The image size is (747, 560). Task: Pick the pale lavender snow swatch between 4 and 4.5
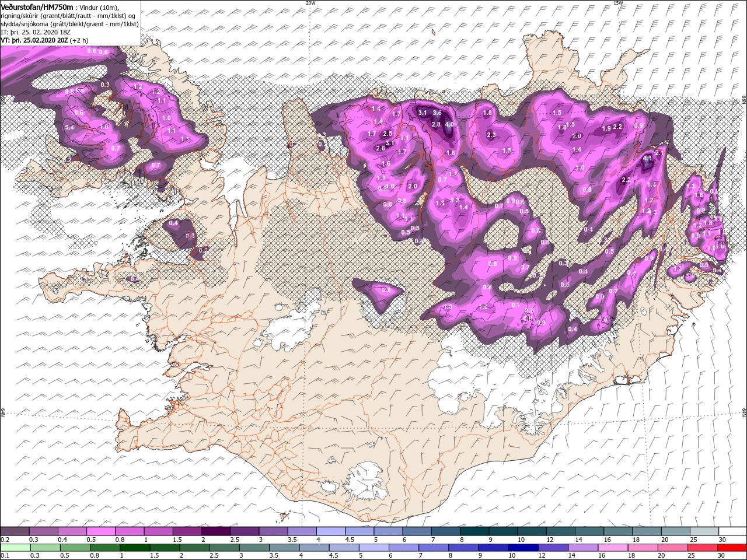click(x=330, y=531)
